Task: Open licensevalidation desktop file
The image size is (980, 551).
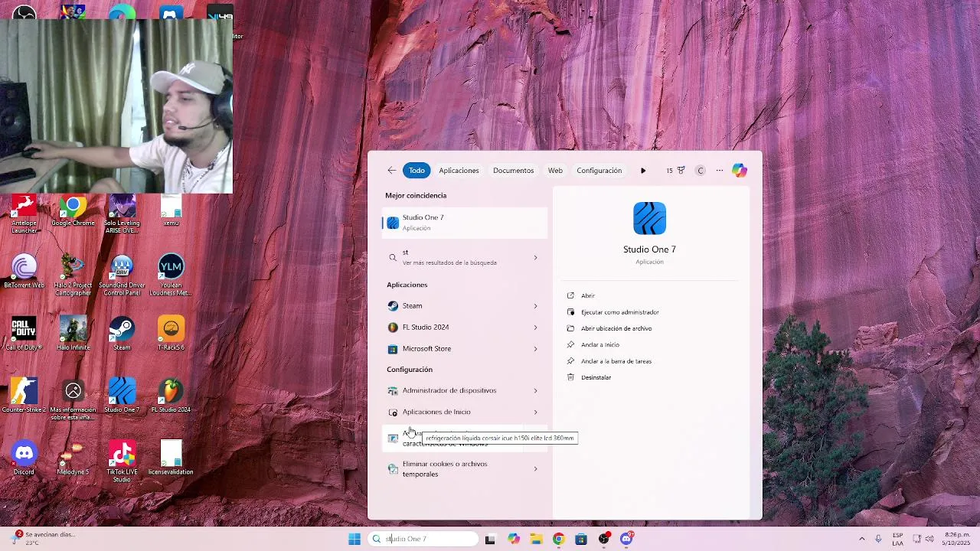Action: tap(171, 458)
